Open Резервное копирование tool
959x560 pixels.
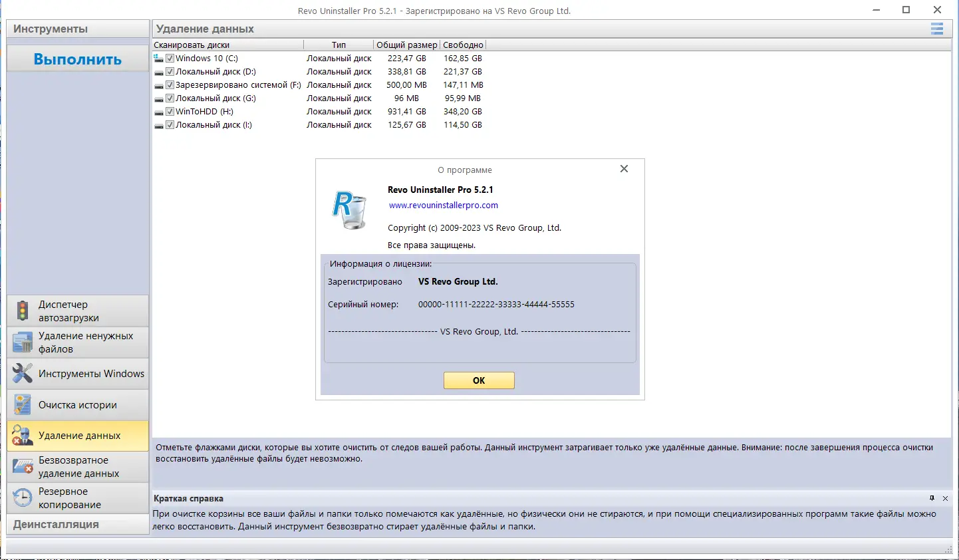click(78, 497)
